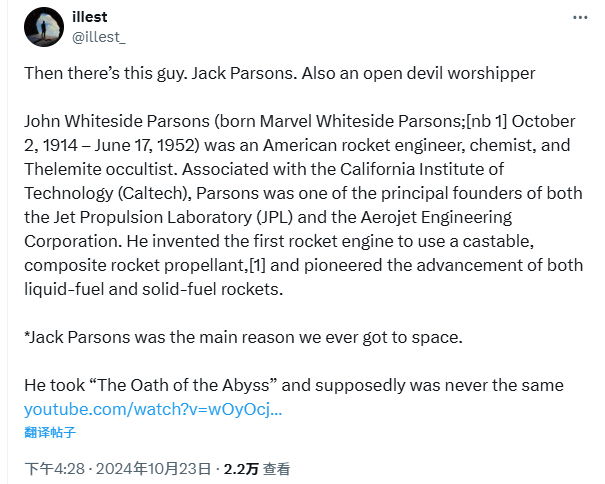
Task: Click the @illest_ handle
Action: coord(98,37)
